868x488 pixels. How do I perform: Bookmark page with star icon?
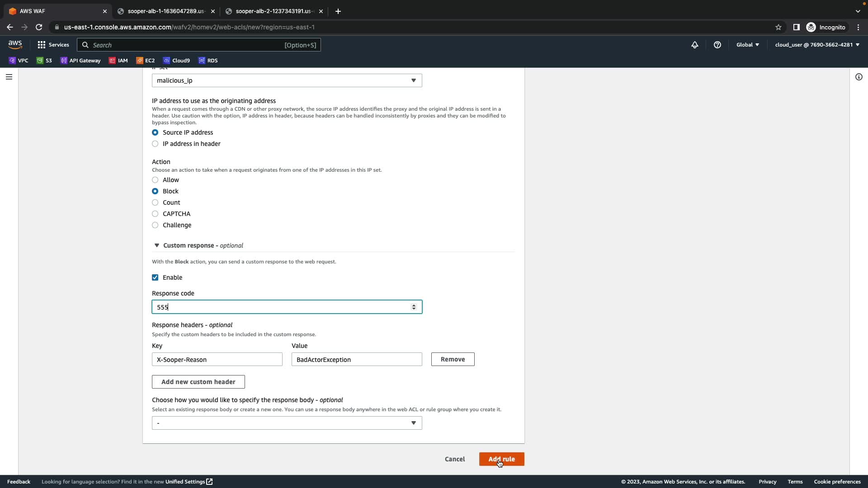click(x=778, y=27)
